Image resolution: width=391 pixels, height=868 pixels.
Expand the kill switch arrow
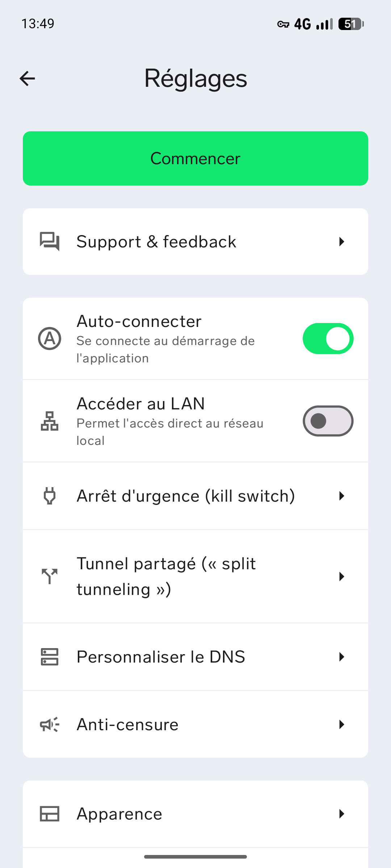341,496
